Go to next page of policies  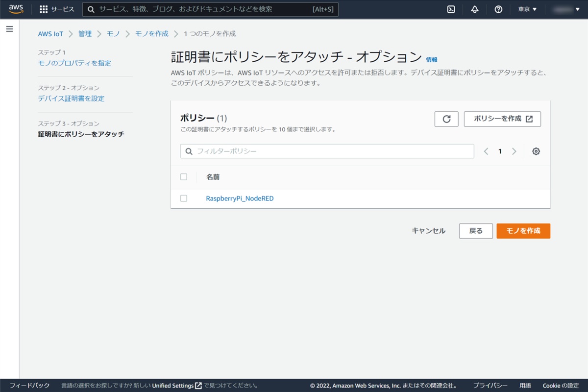pos(514,151)
